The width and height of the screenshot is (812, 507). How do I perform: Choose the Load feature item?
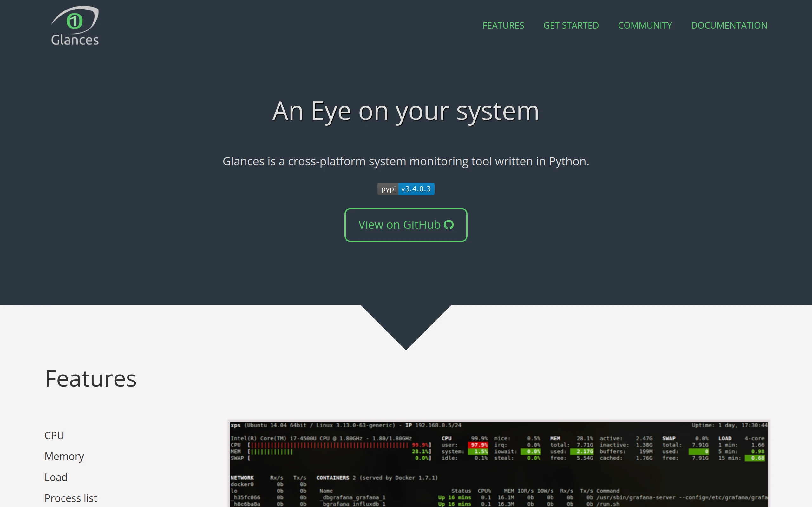56,477
